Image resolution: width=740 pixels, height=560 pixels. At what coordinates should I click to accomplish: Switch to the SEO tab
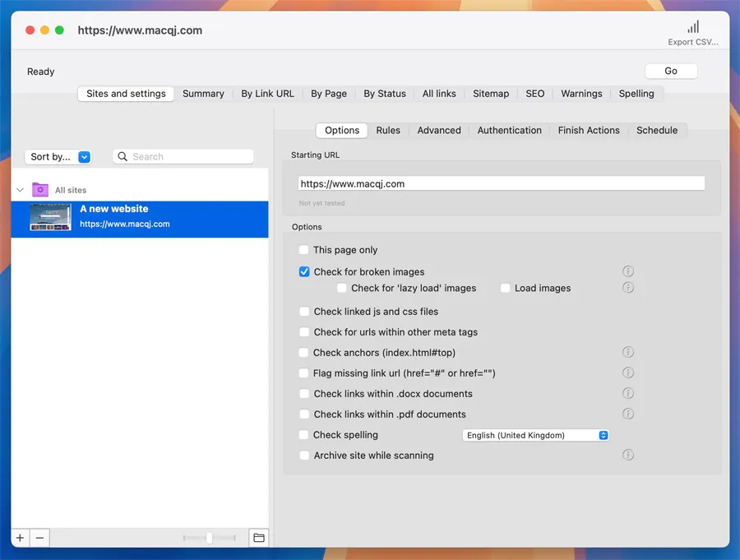(535, 94)
